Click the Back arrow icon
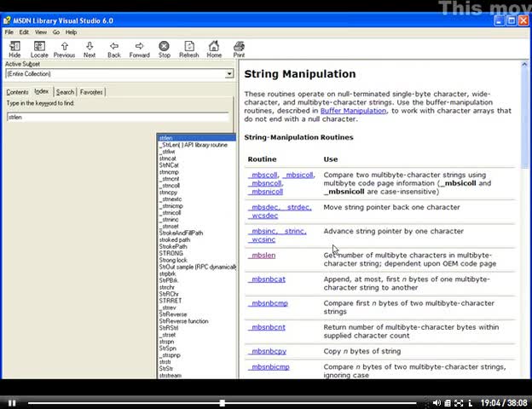Image resolution: width=532 pixels, height=409 pixels. 114,49
